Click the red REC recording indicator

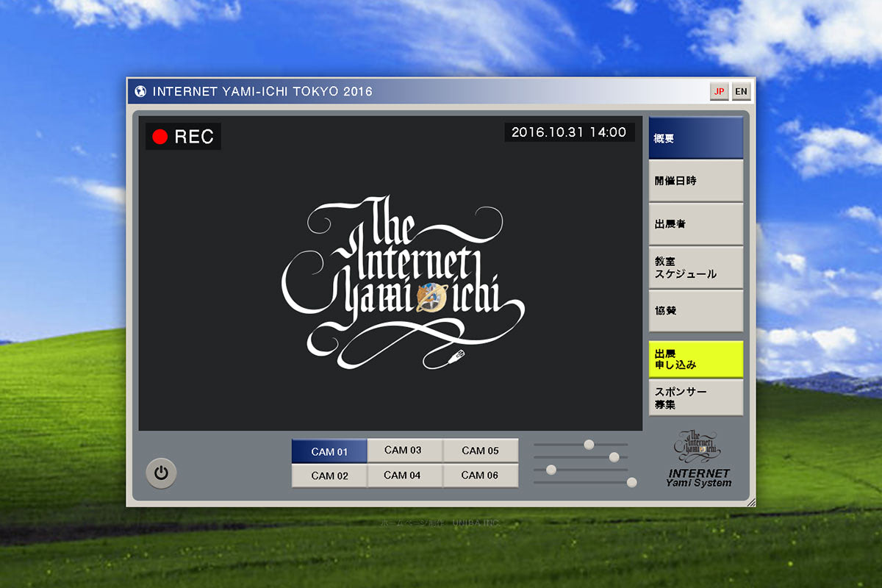[183, 137]
